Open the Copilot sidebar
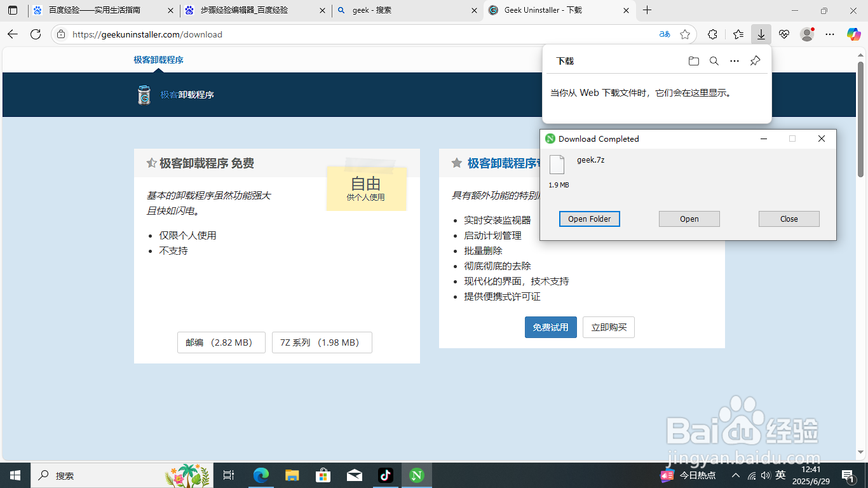The height and width of the screenshot is (488, 868). (x=853, y=34)
